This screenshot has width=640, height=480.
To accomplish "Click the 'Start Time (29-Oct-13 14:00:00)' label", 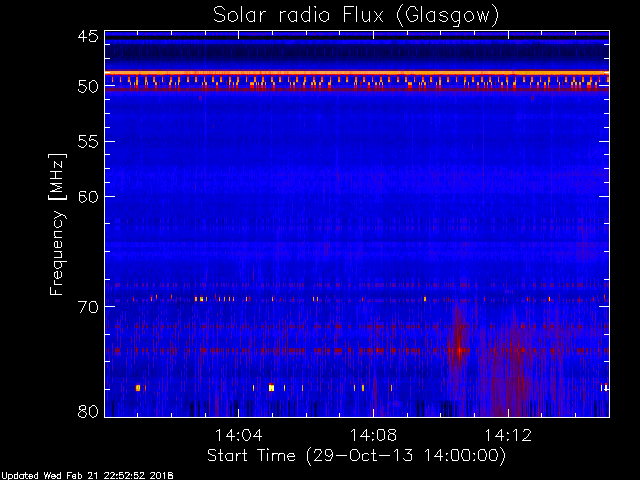I will 356,456.
